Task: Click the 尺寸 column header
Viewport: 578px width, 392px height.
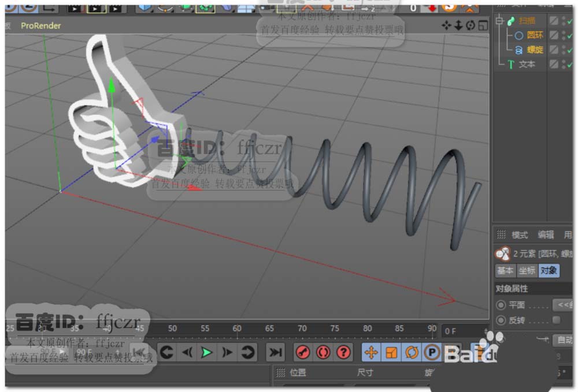Action: (x=365, y=372)
